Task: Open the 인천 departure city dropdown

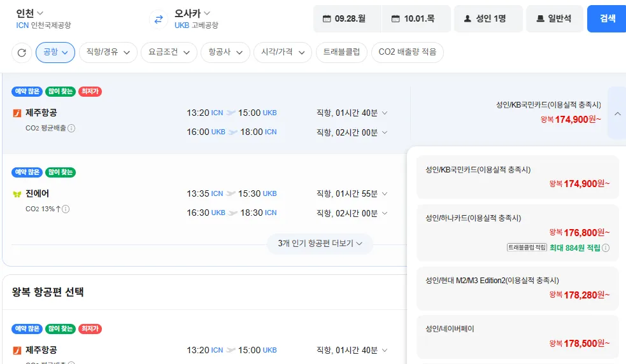Action: point(29,13)
